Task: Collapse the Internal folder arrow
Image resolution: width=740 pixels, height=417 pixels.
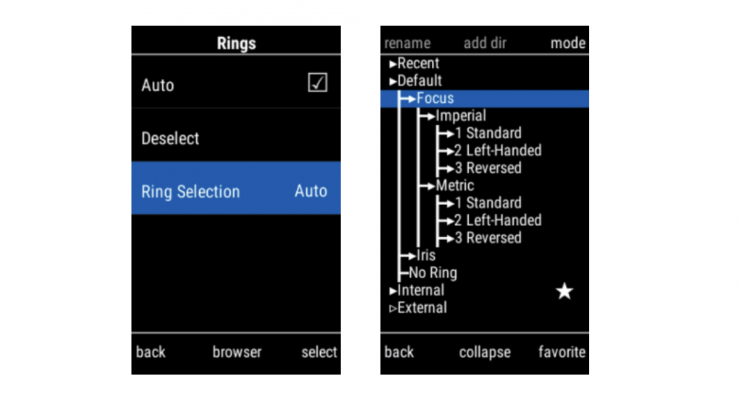Action: pos(393,291)
